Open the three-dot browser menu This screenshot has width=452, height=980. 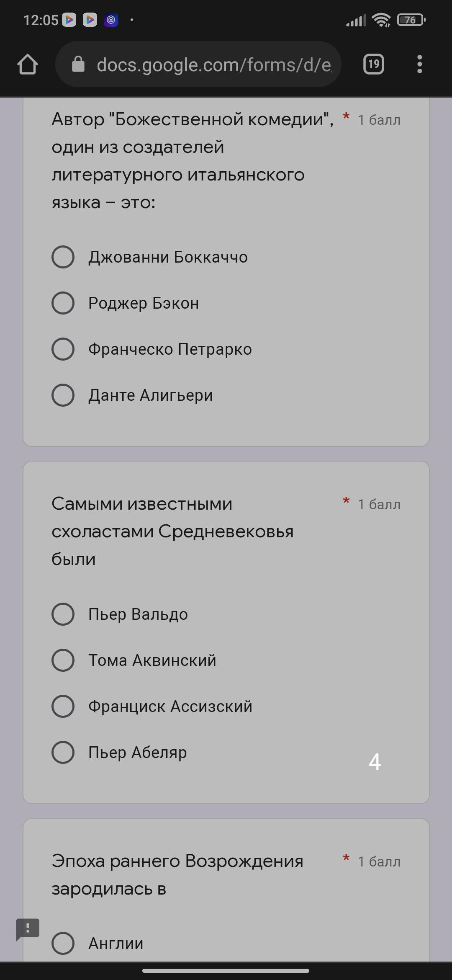[420, 64]
